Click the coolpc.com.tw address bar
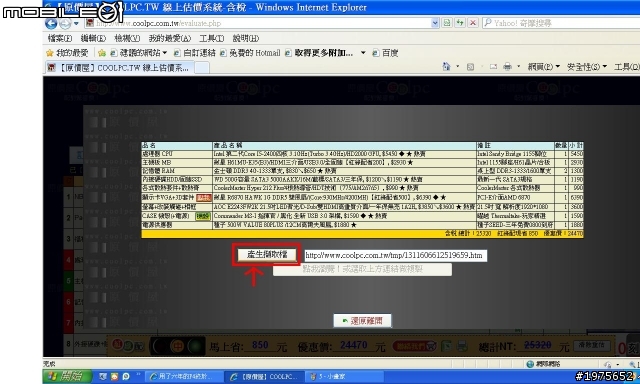 (261, 23)
